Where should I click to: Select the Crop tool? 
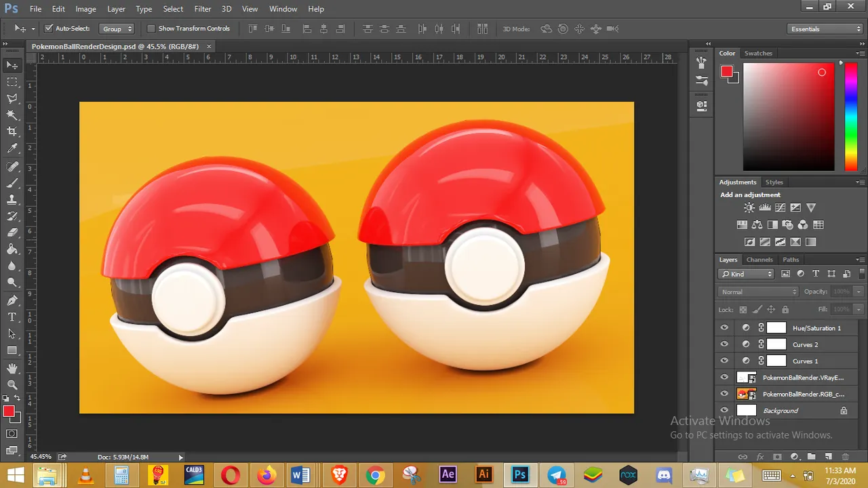click(x=12, y=132)
